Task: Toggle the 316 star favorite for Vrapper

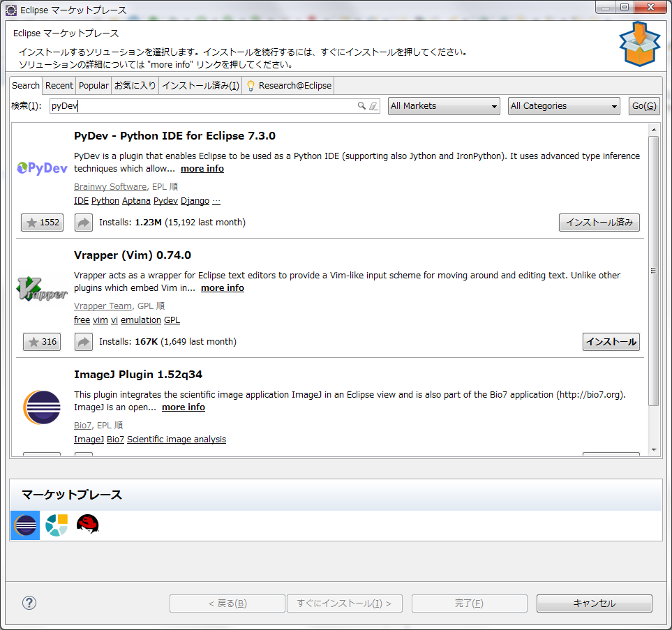Action: [42, 342]
